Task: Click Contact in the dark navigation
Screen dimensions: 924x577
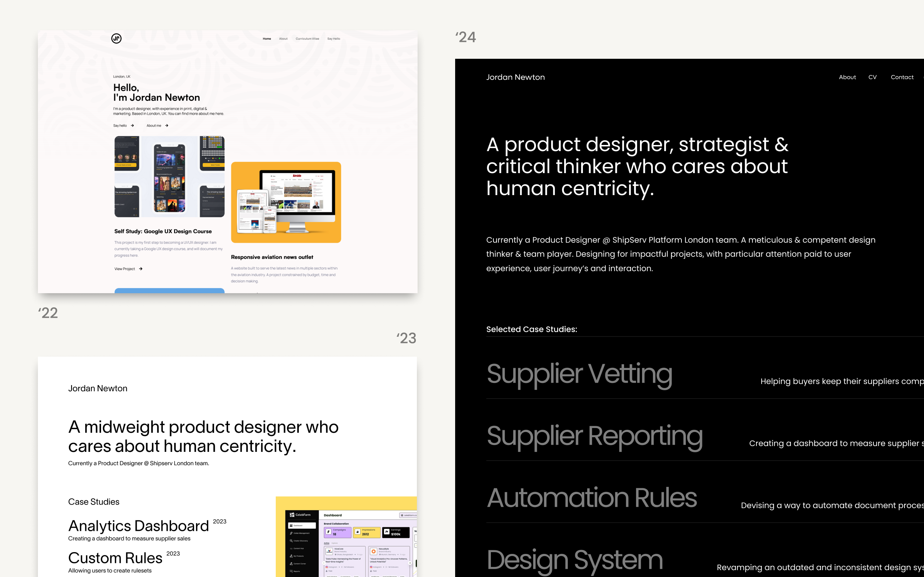Action: 902,77
